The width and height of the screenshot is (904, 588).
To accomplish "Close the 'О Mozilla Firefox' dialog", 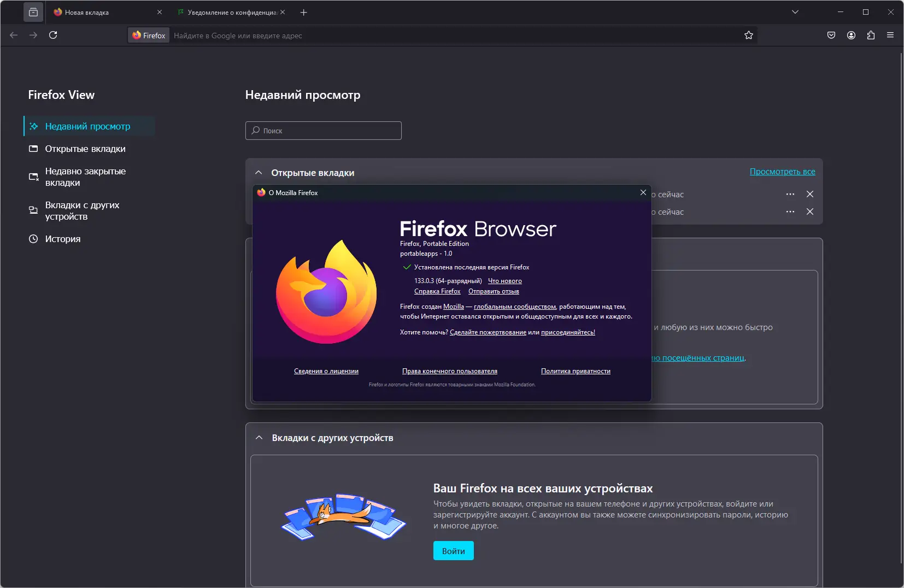I will coord(643,192).
